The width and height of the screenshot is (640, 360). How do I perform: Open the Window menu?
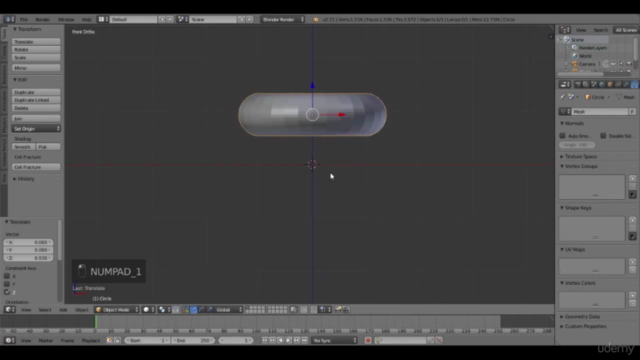(x=66, y=19)
